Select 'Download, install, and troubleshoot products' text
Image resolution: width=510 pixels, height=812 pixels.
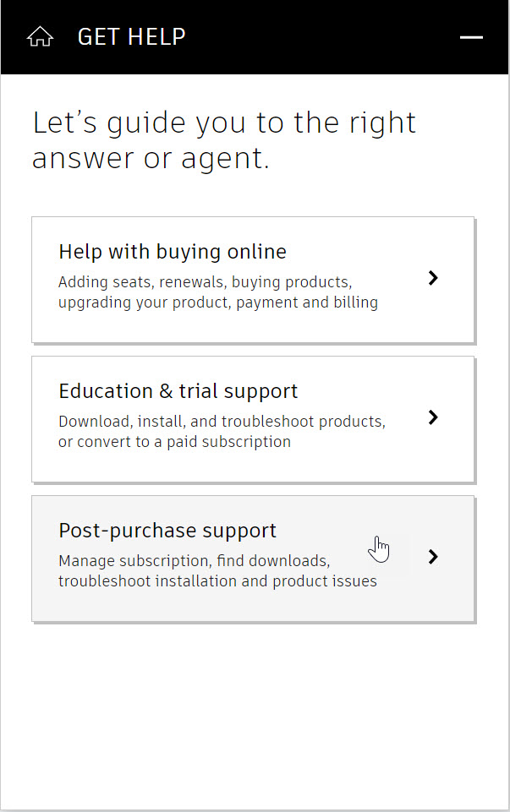[222, 422]
